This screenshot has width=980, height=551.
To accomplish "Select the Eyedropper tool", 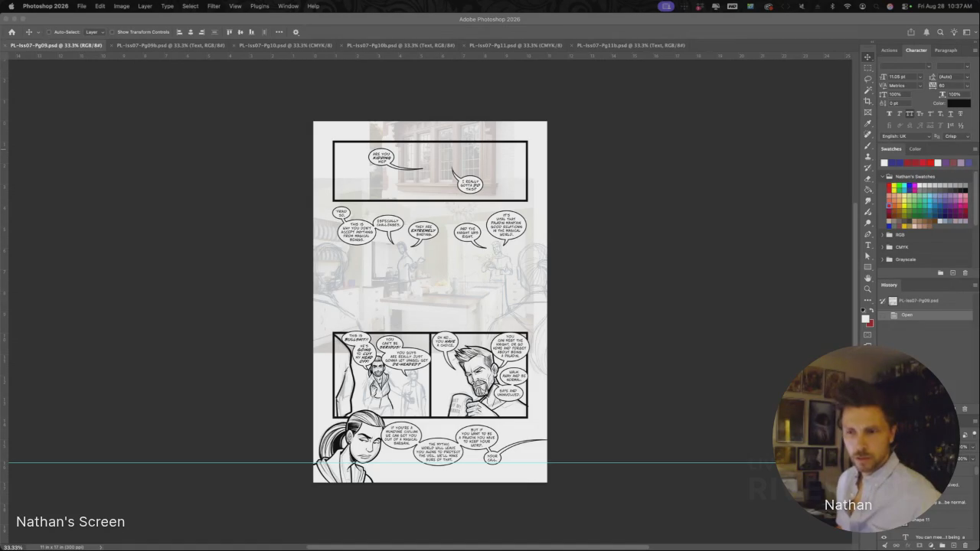I will pyautogui.click(x=867, y=123).
